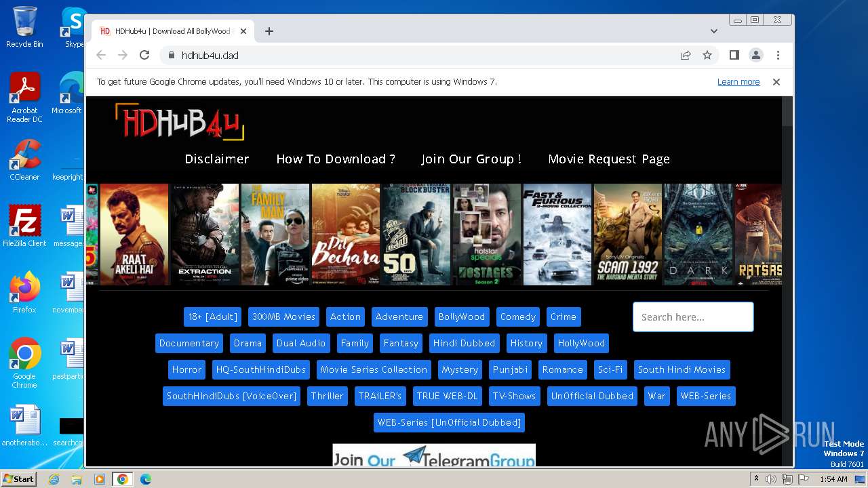
Task: Expand the tab search chevron
Action: point(713,31)
